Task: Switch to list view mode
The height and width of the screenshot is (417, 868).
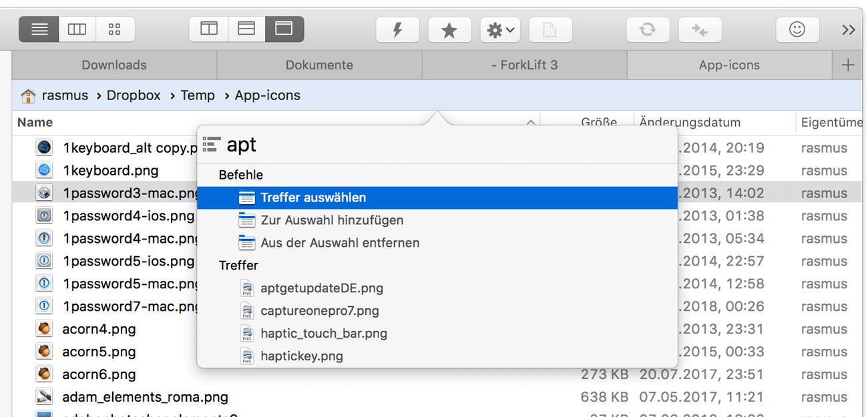Action: tap(39, 29)
